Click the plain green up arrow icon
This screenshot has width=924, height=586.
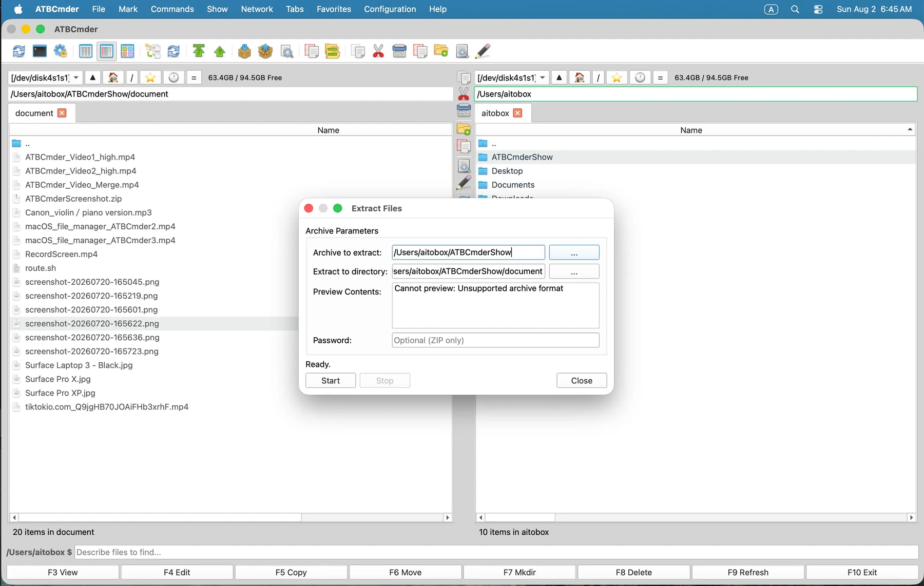coord(220,51)
